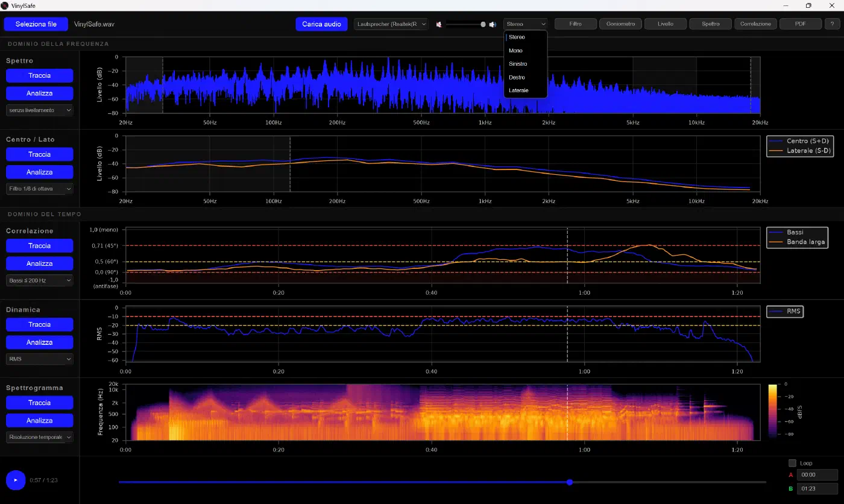The height and width of the screenshot is (504, 844).
Task: Click the Correlazione toolbar button
Action: pos(756,24)
